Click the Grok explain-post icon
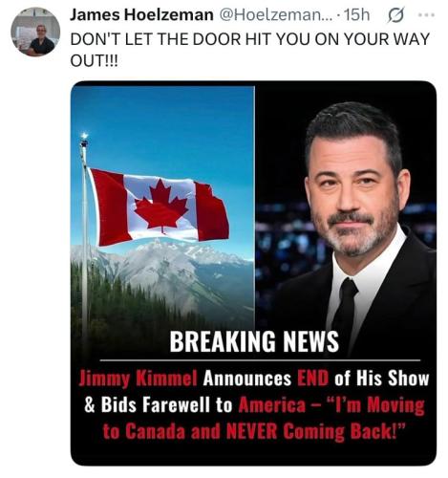 click(x=395, y=15)
